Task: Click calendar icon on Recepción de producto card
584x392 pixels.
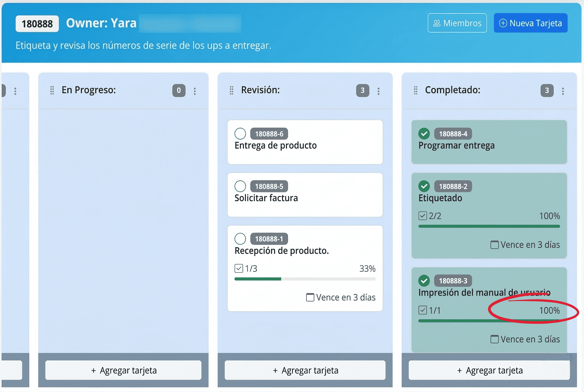Action: (x=310, y=297)
